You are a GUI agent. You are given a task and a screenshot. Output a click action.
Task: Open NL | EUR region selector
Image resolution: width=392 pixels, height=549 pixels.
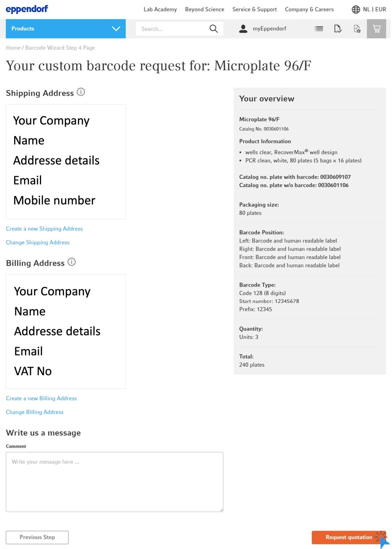(x=374, y=9)
